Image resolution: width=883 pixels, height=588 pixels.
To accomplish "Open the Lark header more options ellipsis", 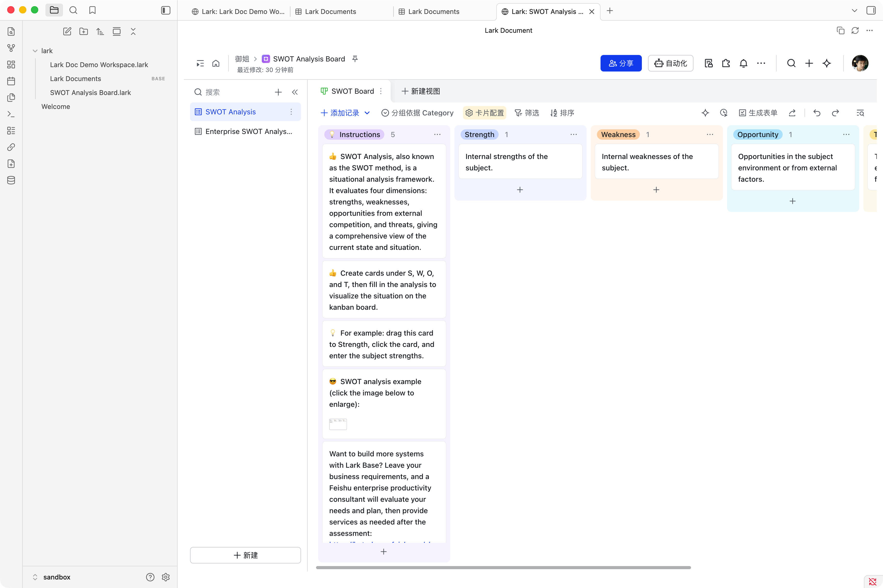I will pyautogui.click(x=761, y=63).
